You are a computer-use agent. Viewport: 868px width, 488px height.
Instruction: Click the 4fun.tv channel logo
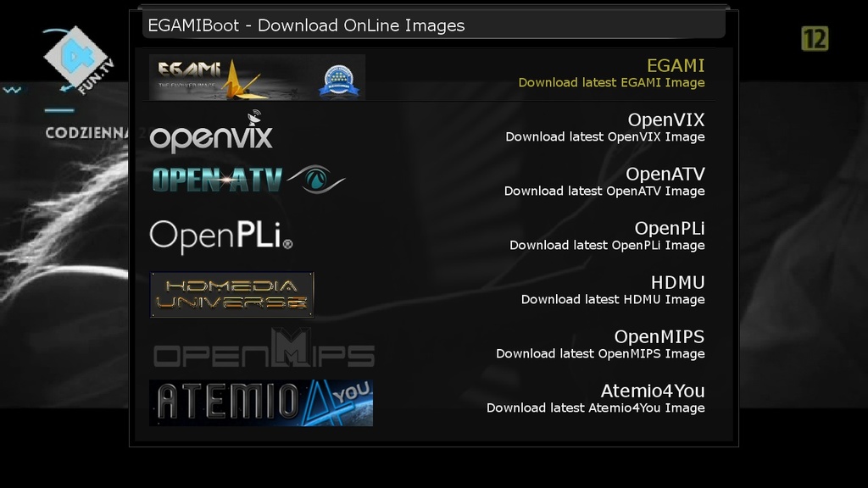(x=79, y=60)
